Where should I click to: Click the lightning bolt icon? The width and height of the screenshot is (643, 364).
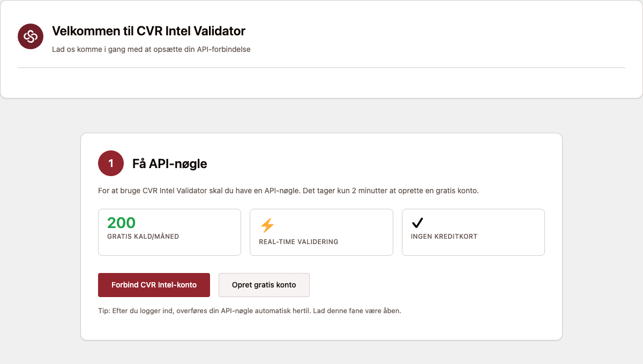pyautogui.click(x=267, y=225)
